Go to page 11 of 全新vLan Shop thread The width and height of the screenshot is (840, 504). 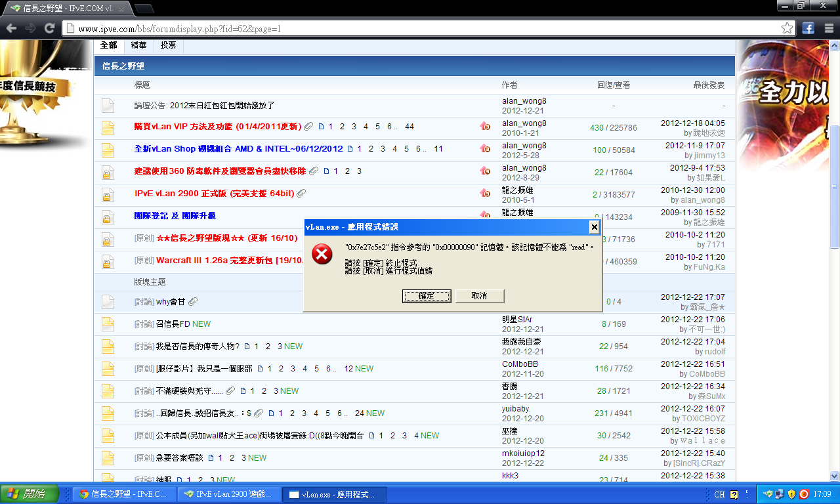pos(438,149)
